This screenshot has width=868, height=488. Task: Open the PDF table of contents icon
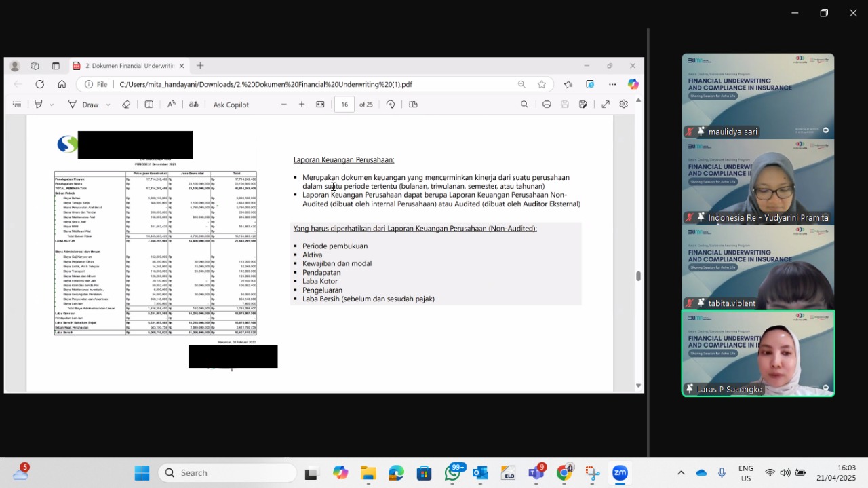[x=17, y=105]
